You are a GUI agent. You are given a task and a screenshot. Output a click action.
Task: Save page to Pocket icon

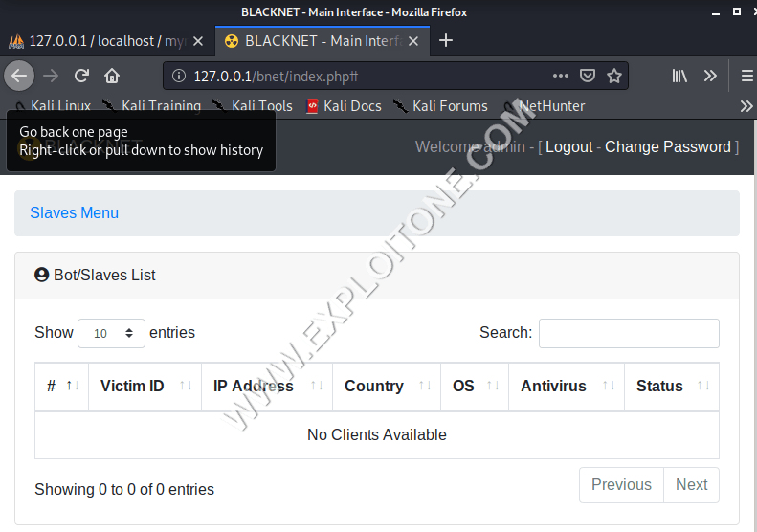[x=587, y=76]
